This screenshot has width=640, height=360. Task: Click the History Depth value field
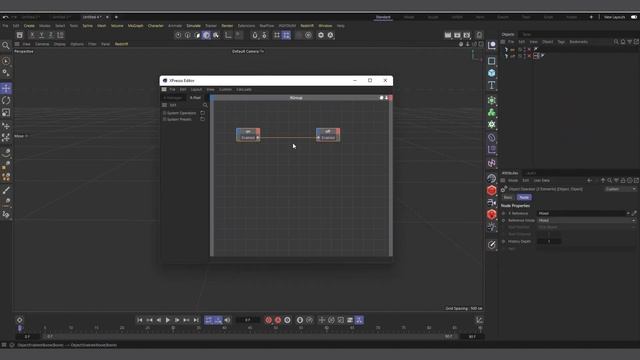click(549, 242)
